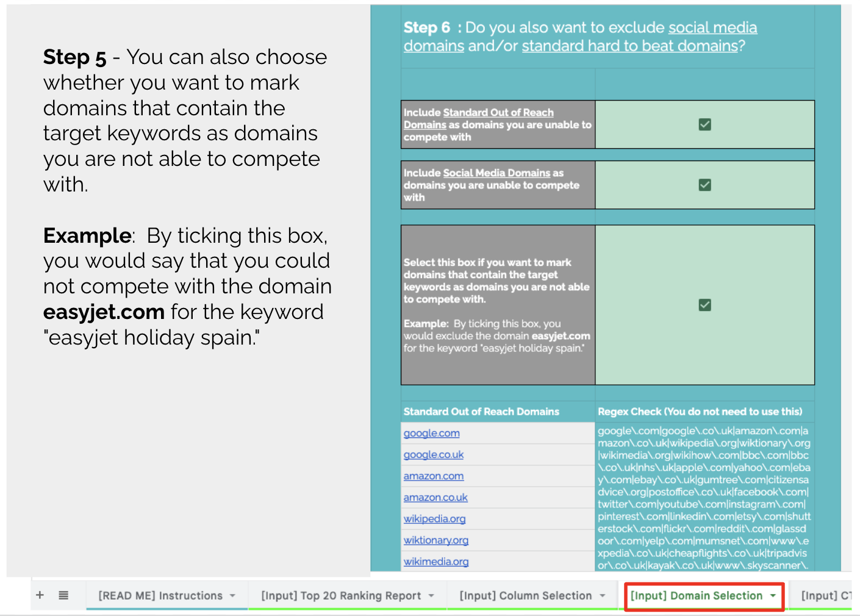This screenshot has height=616, width=860.
Task: Follow the 'social media domains' link in Step 6
Action: pyautogui.click(x=712, y=28)
